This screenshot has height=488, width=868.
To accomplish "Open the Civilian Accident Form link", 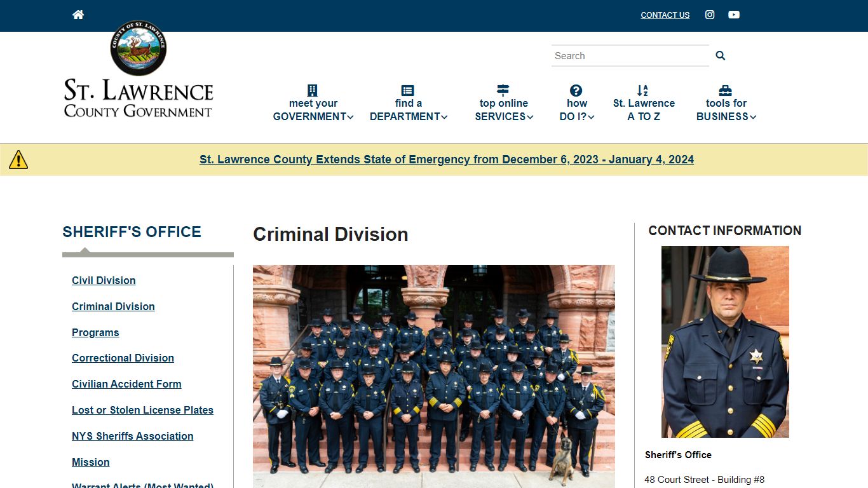I will coord(126,384).
